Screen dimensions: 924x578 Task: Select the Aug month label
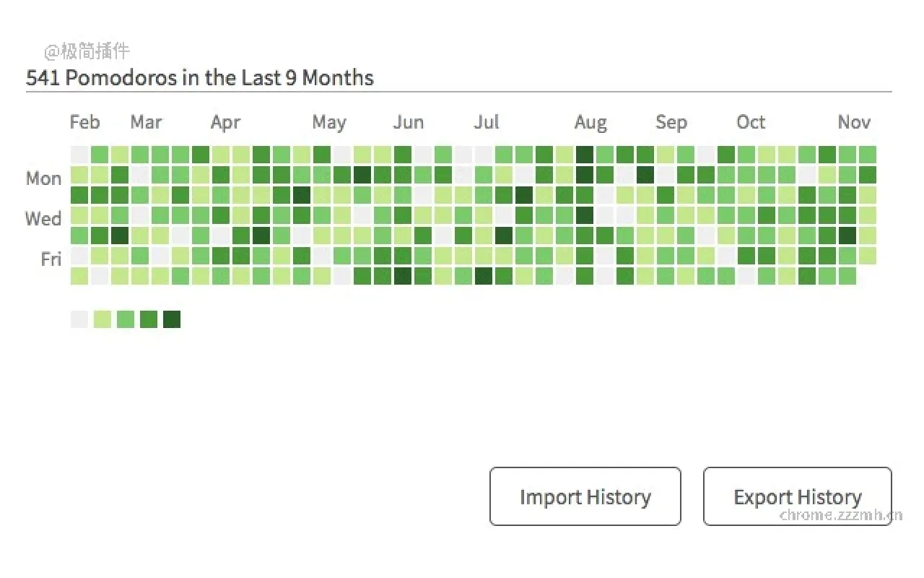pos(590,122)
